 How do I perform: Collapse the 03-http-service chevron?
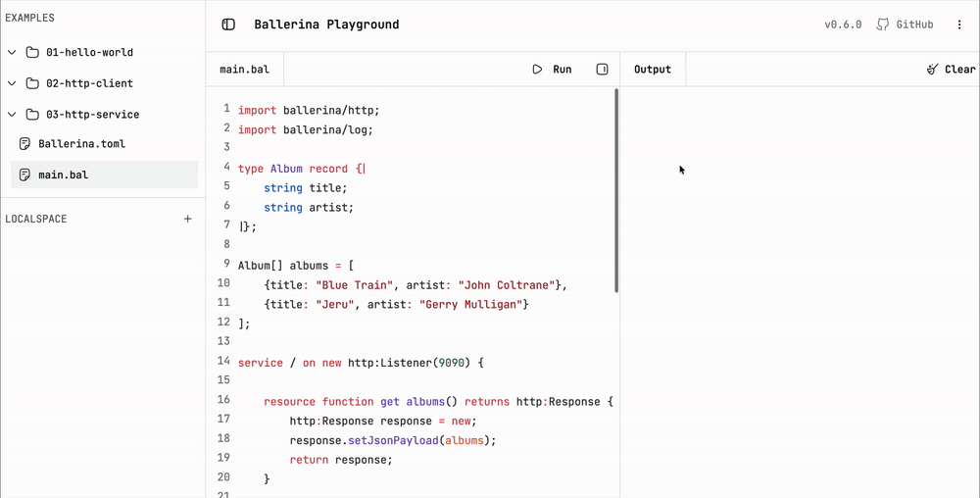[x=11, y=115]
